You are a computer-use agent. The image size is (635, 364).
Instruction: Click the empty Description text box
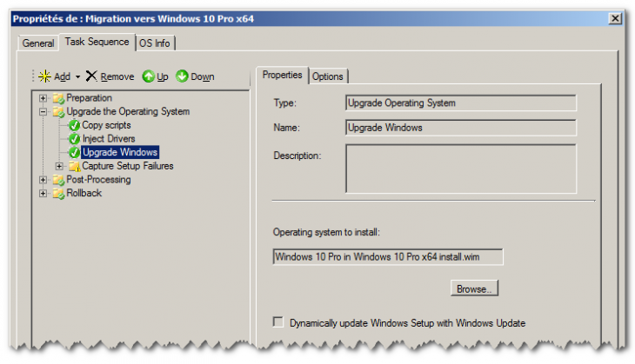461,169
